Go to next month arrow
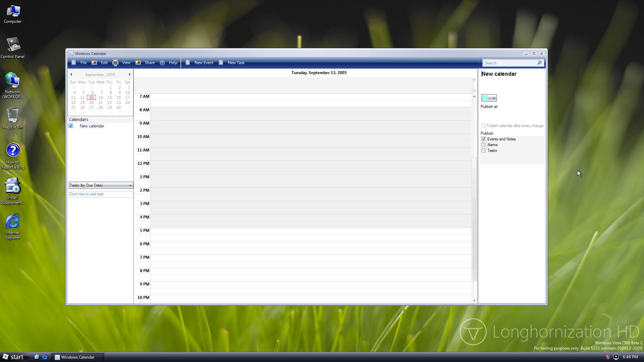Viewport: 644px width, 362px height. [x=129, y=74]
